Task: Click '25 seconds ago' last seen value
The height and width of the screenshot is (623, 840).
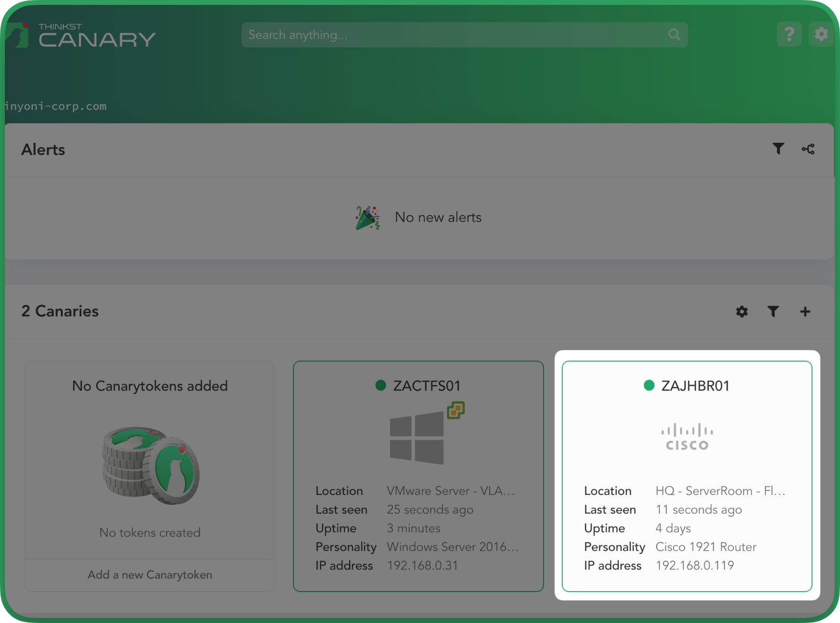Action: tap(430, 510)
